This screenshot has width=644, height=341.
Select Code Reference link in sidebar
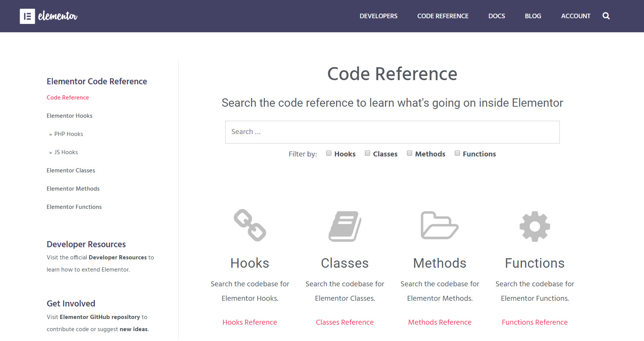pyautogui.click(x=68, y=98)
